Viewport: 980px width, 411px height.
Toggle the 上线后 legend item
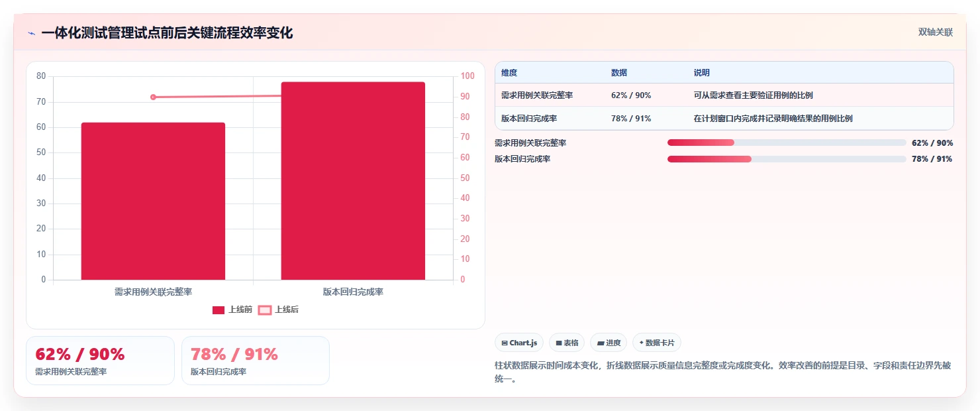pyautogui.click(x=278, y=310)
